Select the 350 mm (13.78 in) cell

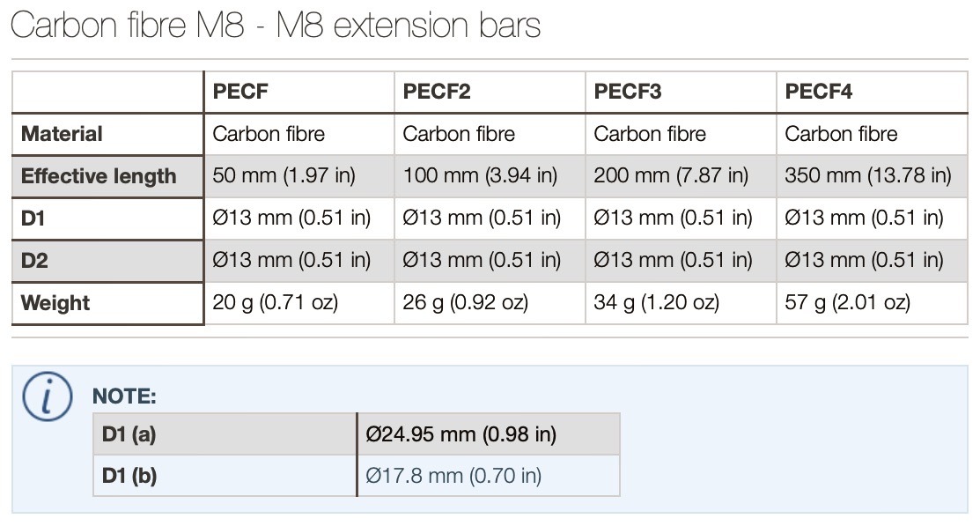pos(867,176)
